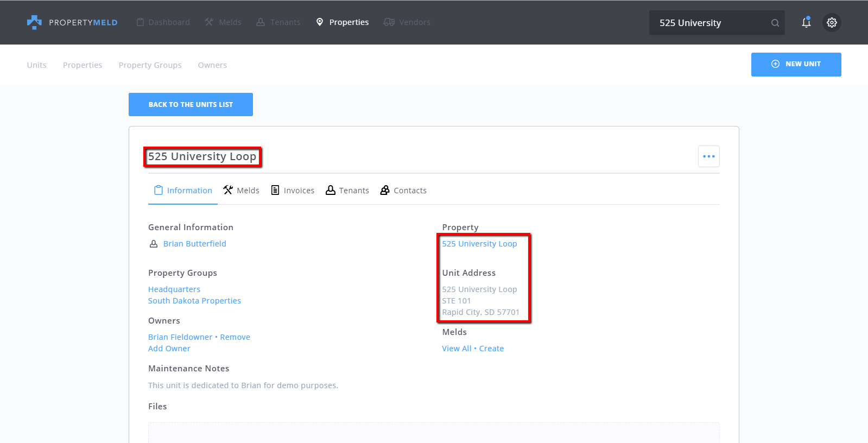Click View All melds link
Image resolution: width=868 pixels, height=443 pixels.
click(x=457, y=349)
